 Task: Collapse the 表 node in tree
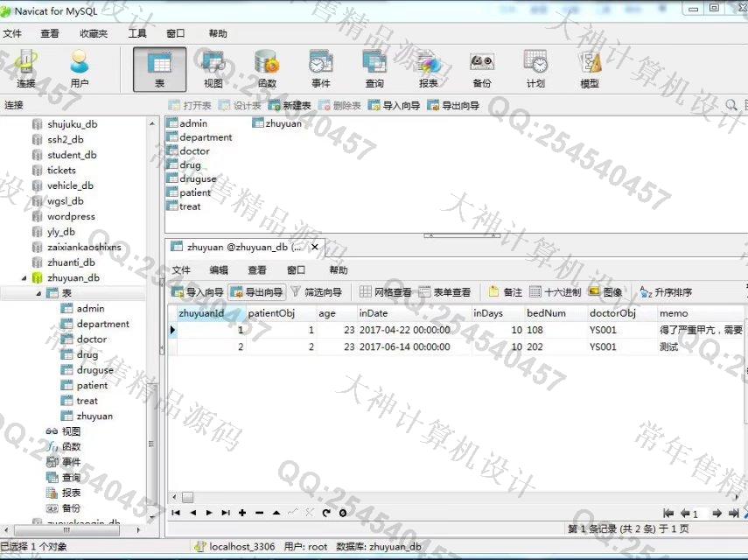[x=39, y=293]
